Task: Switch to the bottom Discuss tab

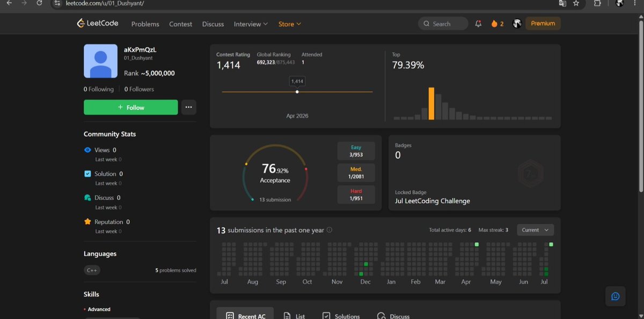Action: (x=393, y=316)
